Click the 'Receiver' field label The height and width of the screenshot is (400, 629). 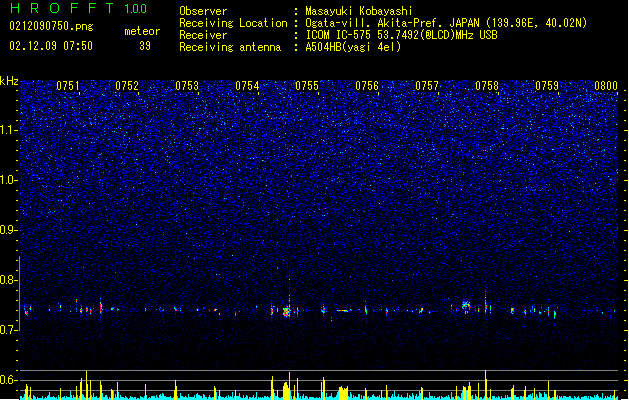coord(203,35)
